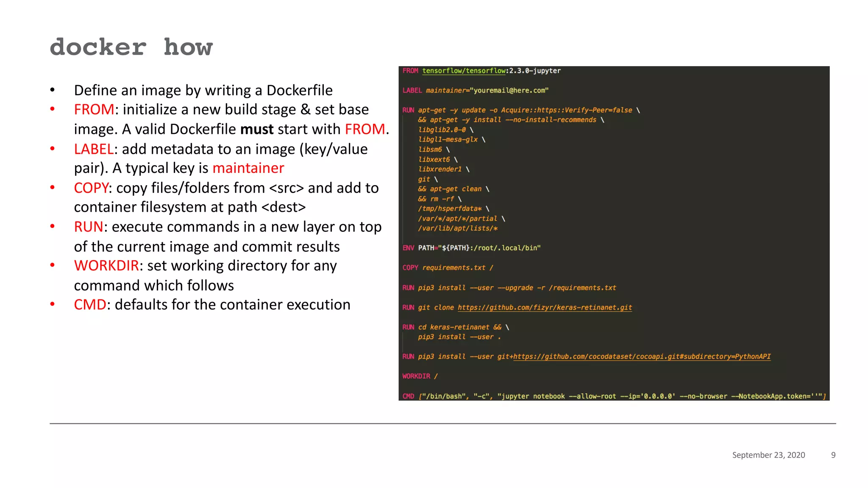The image size is (868, 488).
Task: Click the ENV PATH code line
Action: (x=471, y=248)
